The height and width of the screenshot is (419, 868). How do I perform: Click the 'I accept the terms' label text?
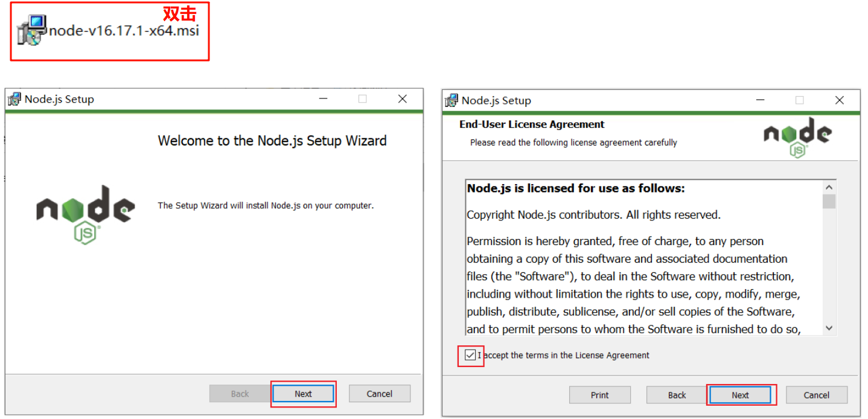click(564, 355)
